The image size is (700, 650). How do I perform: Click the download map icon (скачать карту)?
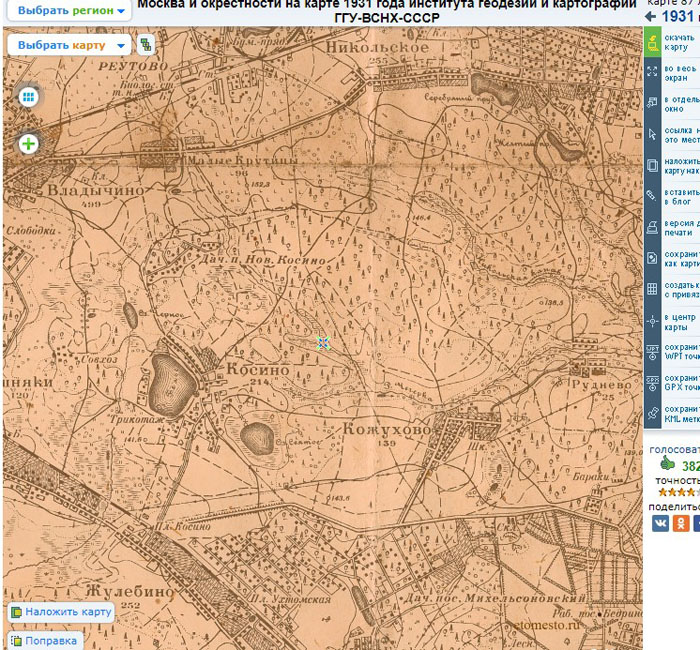coord(652,42)
